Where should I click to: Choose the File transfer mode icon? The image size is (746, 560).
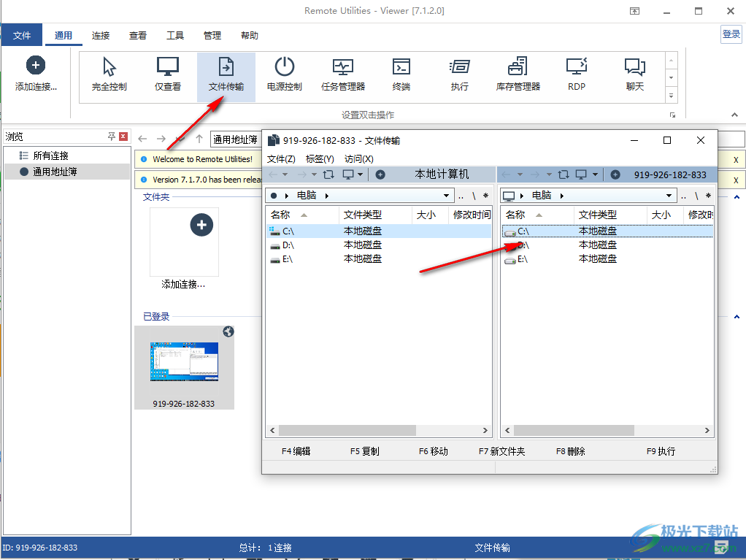click(x=226, y=66)
